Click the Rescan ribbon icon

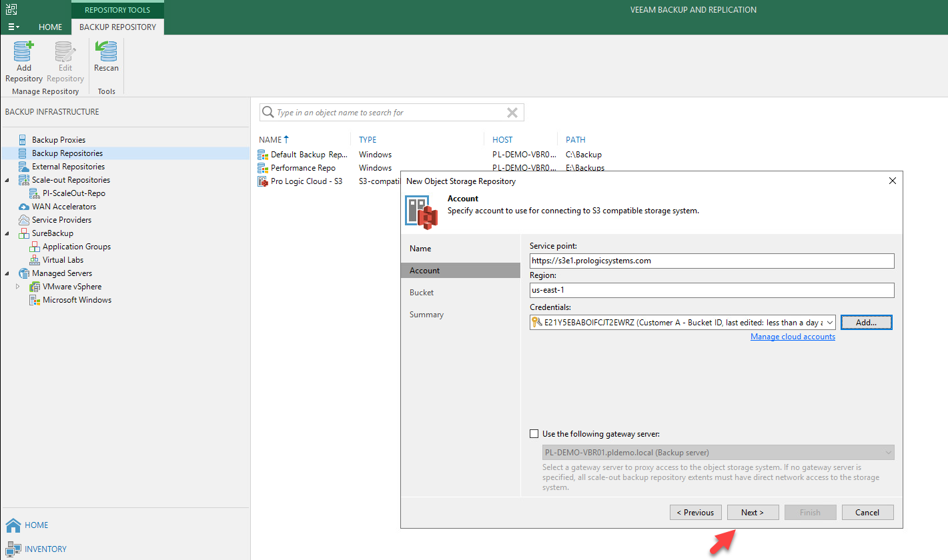click(x=106, y=51)
